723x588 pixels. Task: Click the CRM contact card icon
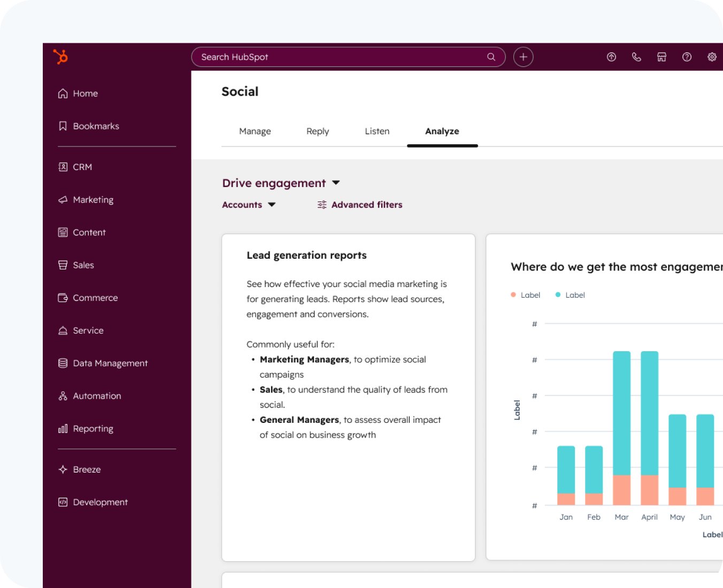[63, 167]
